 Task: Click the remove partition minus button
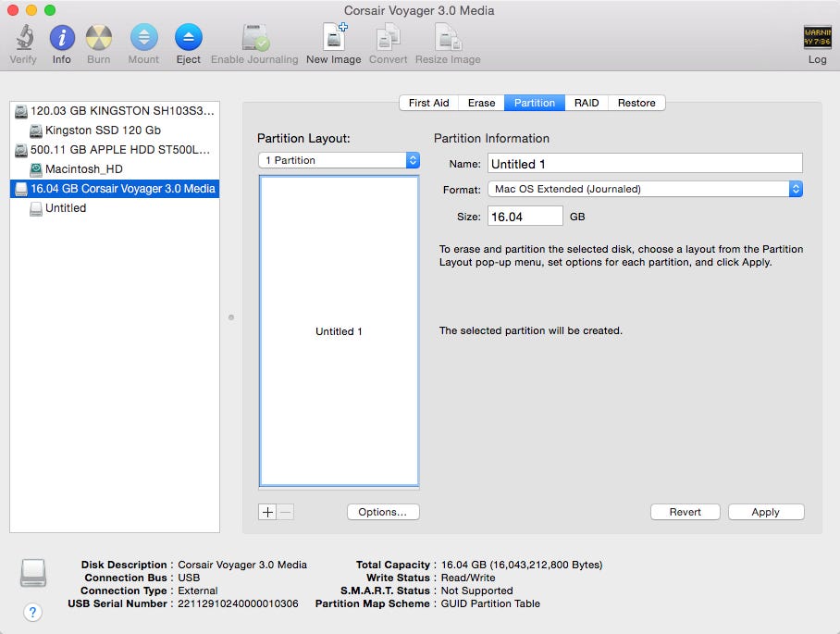pyautogui.click(x=286, y=512)
